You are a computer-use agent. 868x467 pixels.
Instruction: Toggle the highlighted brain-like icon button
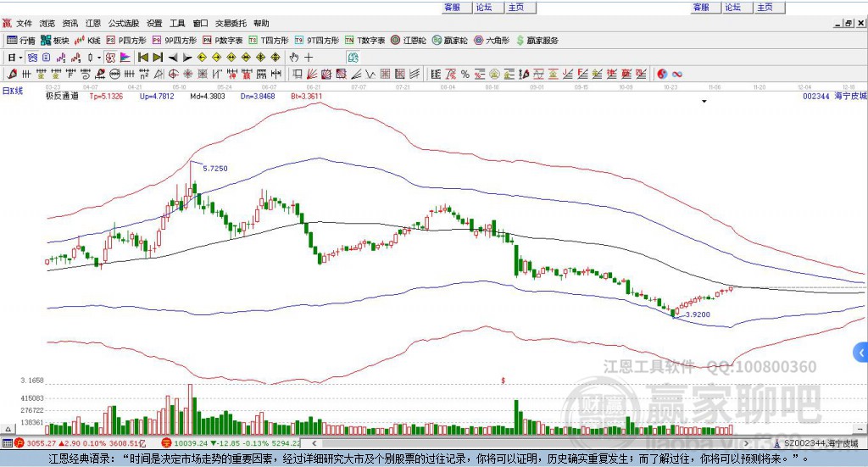[353, 58]
